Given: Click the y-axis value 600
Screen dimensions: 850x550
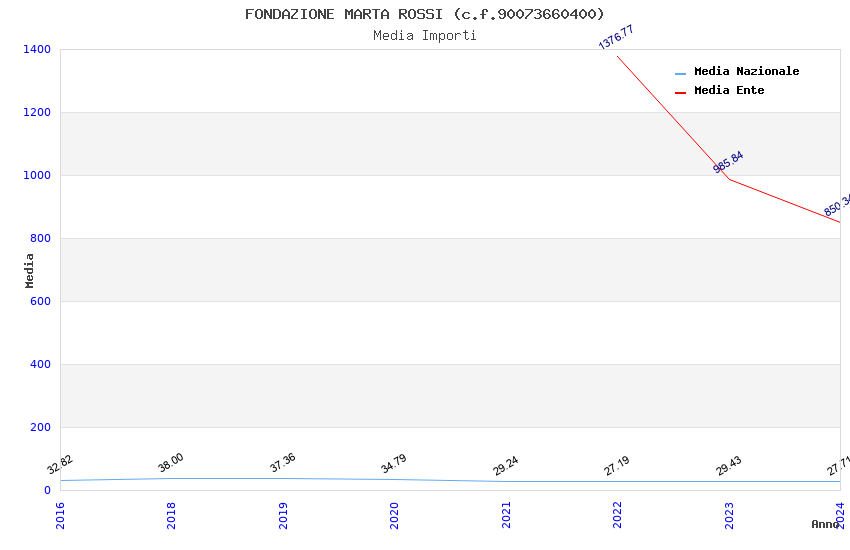Looking at the screenshot, I should pyautogui.click(x=40, y=301).
